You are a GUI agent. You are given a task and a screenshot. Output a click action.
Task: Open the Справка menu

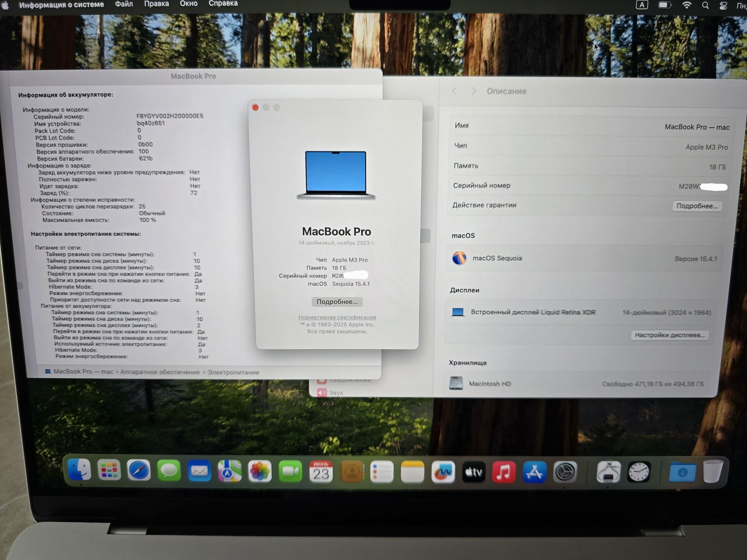coord(223,3)
